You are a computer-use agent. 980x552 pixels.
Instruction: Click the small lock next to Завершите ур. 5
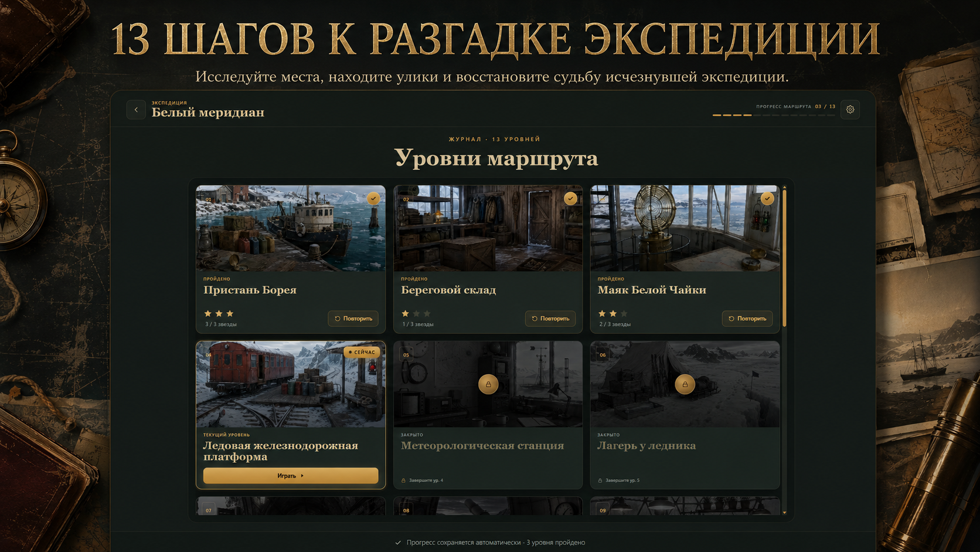(600, 480)
